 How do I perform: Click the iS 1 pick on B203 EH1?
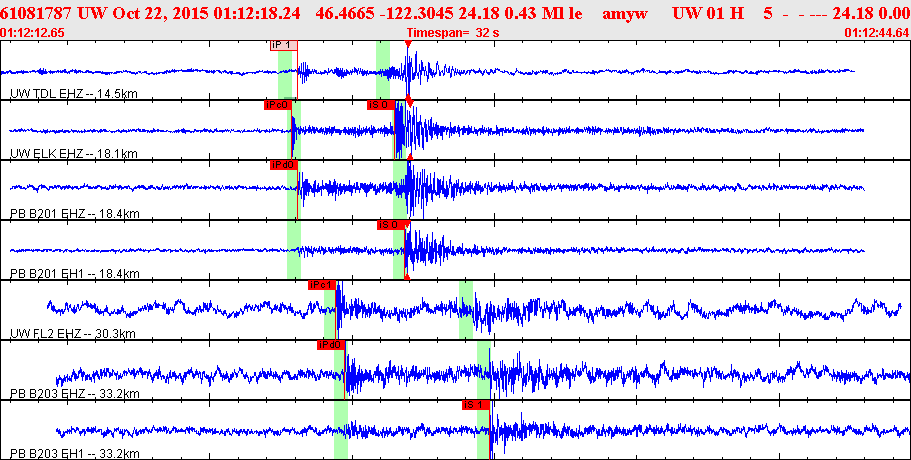pyautogui.click(x=476, y=405)
